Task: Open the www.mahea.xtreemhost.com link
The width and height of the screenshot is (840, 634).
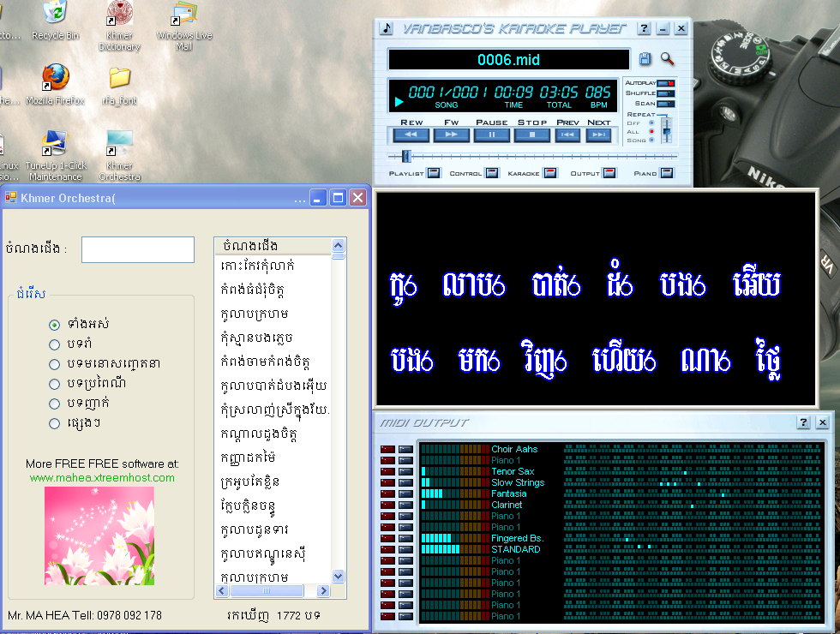Action: tap(102, 478)
